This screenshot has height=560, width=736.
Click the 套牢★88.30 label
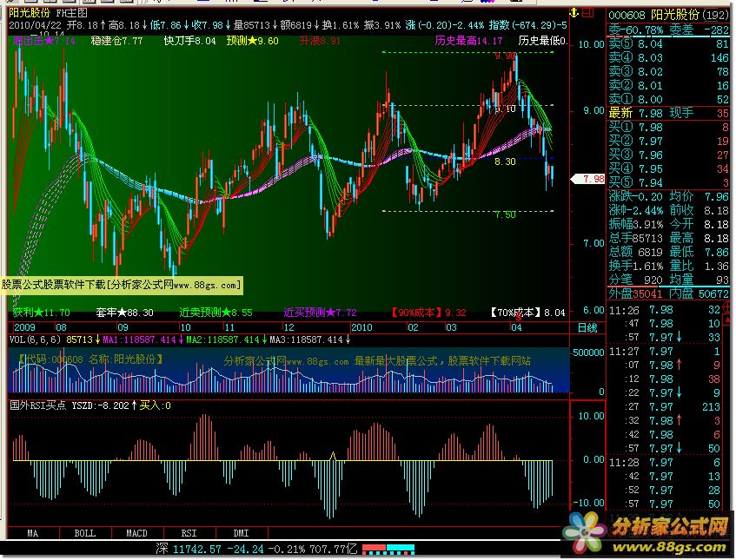124,313
